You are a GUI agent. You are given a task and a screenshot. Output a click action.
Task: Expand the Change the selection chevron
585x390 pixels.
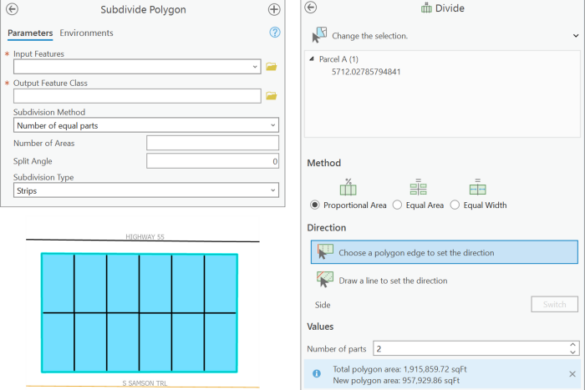[x=576, y=36]
